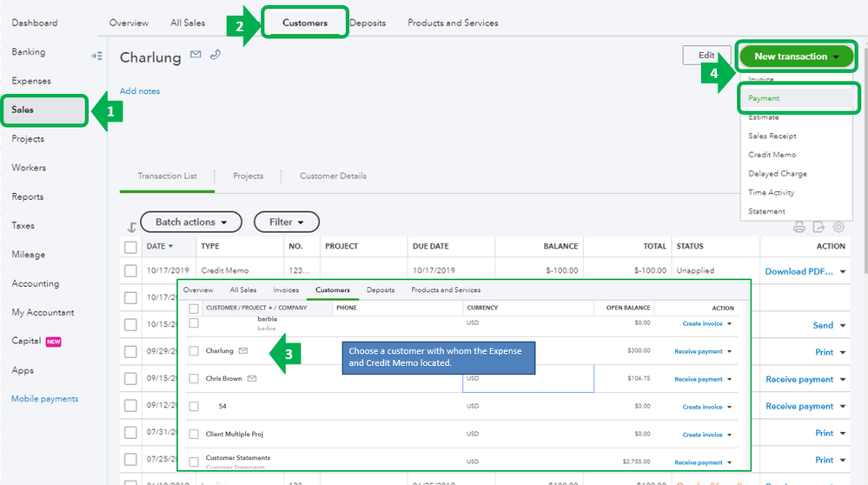Click envelope icon beside Charlung in customer list

(243, 350)
